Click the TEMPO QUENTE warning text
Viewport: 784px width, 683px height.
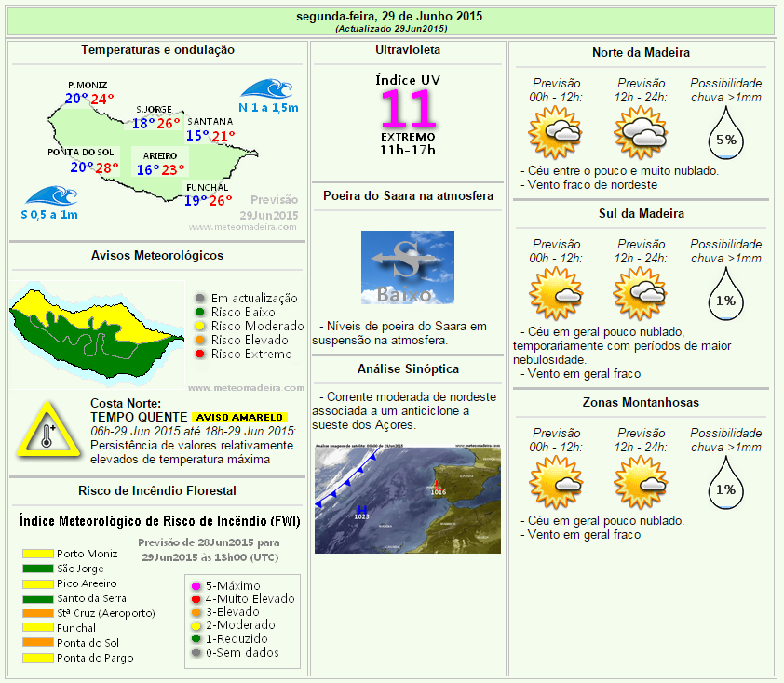(139, 417)
